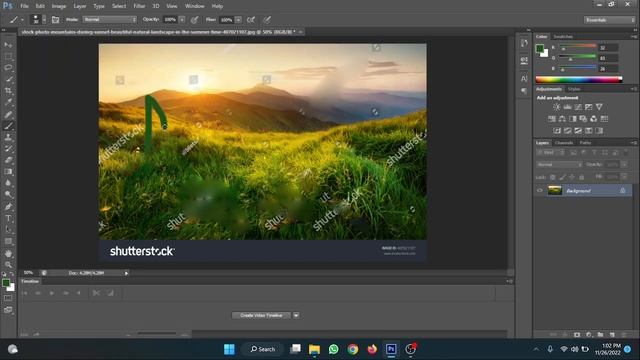Expand the status bar info arrow
The height and width of the screenshot is (360, 640).
126,273
